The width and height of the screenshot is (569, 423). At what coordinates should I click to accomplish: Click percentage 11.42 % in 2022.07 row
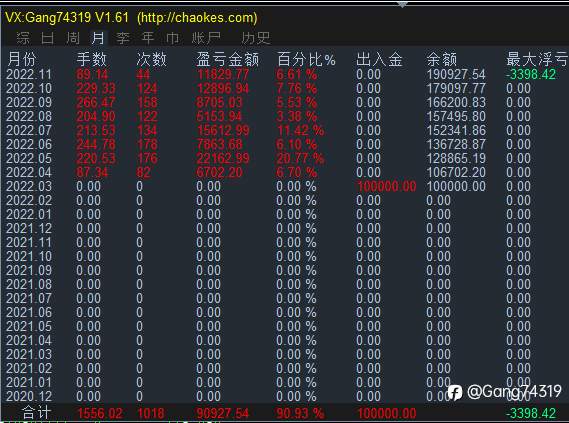point(300,130)
